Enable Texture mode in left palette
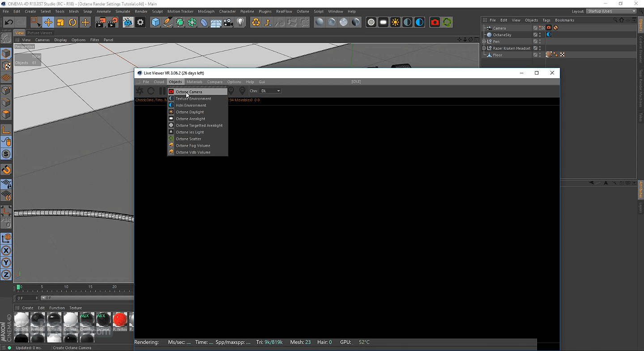Viewport: 644px width, 351px height. click(6, 66)
